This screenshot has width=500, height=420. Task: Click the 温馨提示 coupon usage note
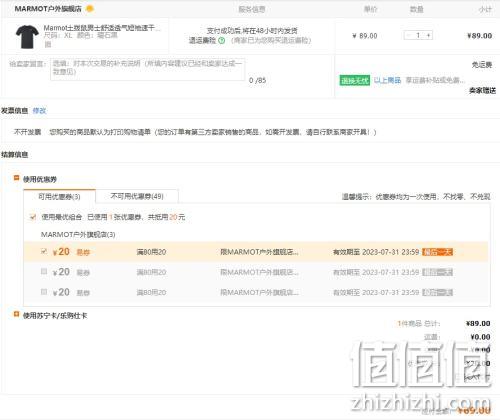pos(416,197)
